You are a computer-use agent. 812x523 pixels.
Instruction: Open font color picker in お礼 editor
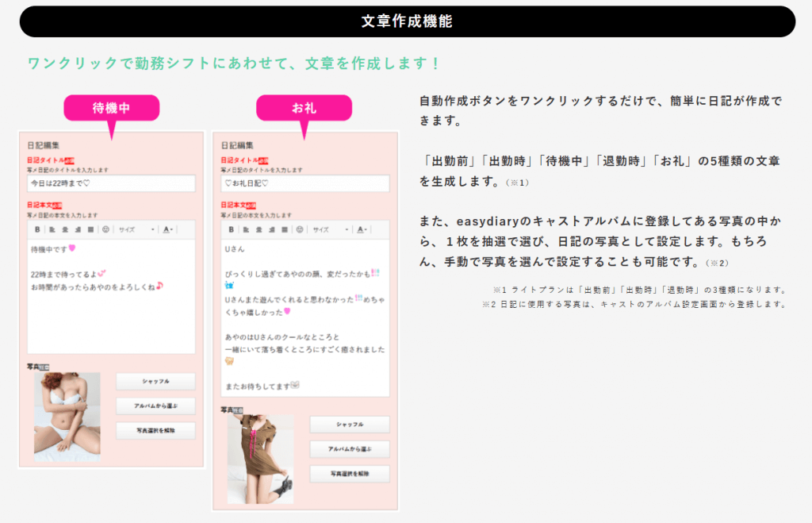coord(361,229)
